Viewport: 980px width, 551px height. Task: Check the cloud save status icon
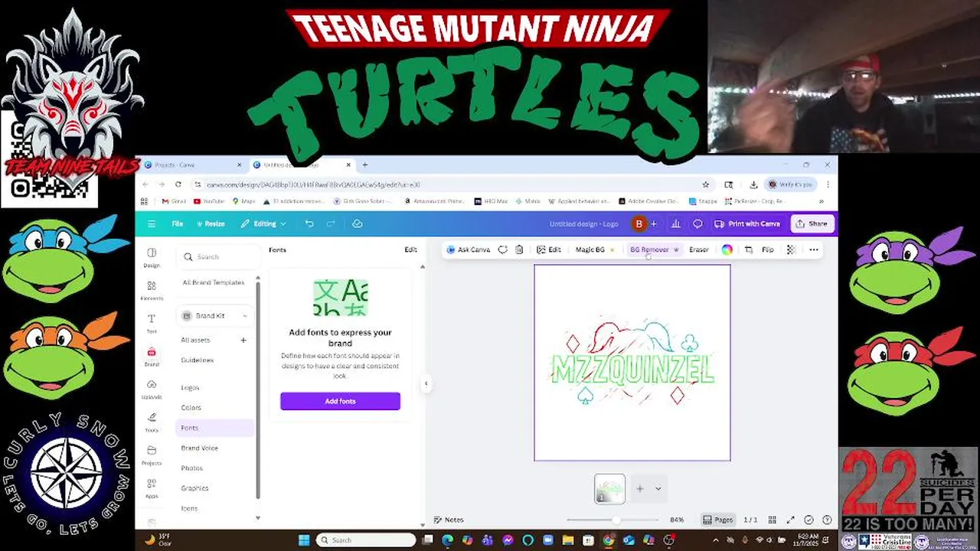pos(357,223)
